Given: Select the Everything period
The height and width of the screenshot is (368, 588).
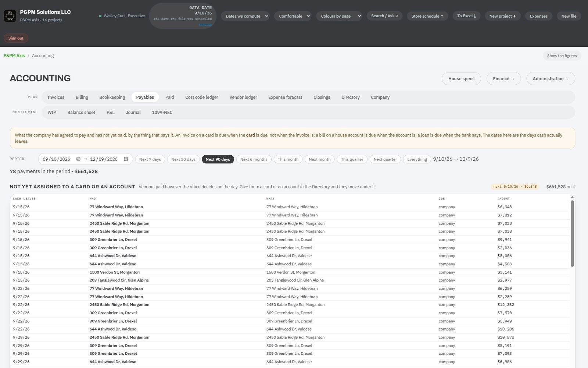Looking at the screenshot, I should coord(417,159).
